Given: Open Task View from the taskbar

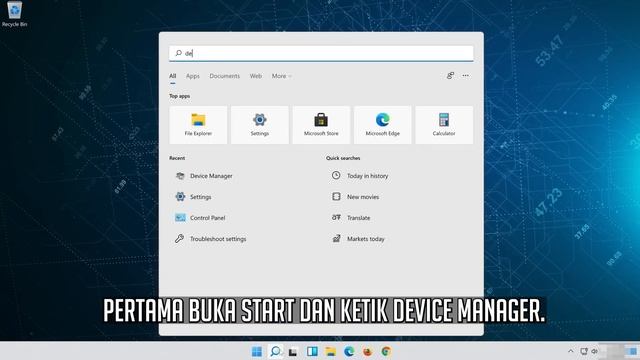Looking at the screenshot, I should click(293, 352).
